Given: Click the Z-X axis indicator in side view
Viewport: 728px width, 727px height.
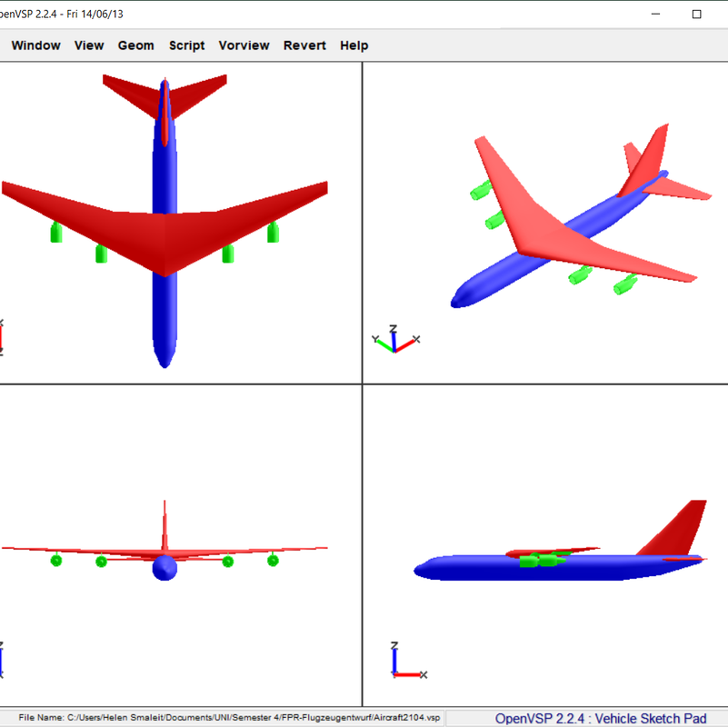Looking at the screenshot, I should [409, 661].
